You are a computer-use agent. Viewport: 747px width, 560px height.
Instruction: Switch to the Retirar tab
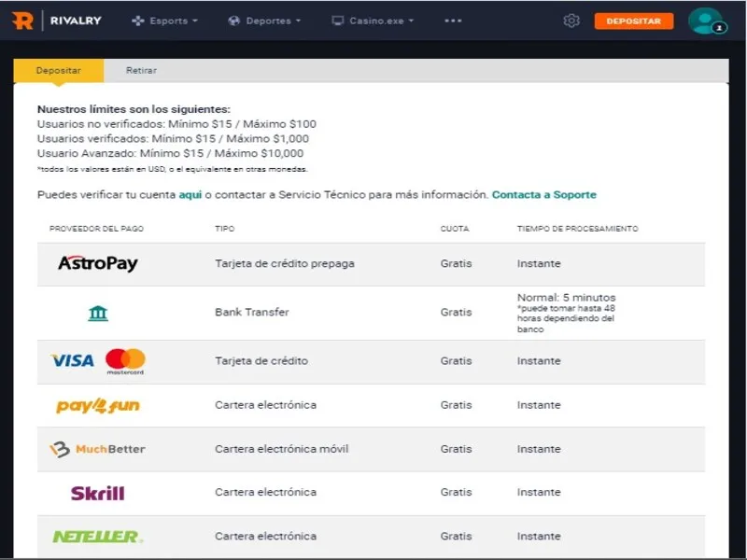pos(141,71)
